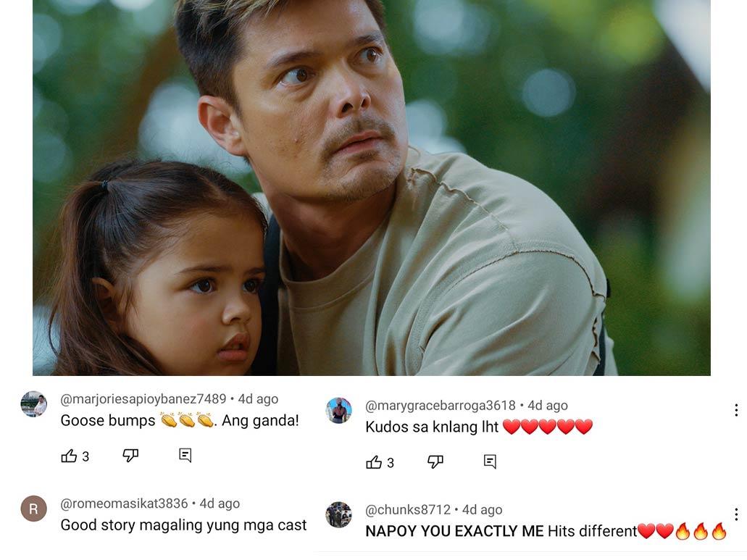Open marjoriesapioybanez7489's profile avatar

34,404
